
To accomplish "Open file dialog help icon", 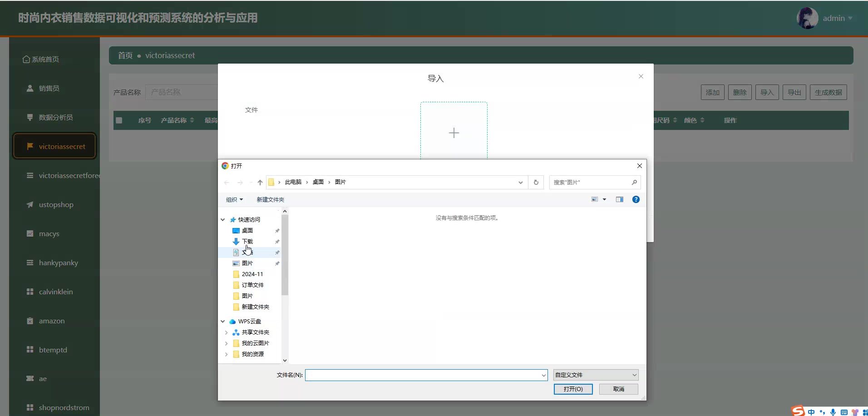I will (636, 199).
